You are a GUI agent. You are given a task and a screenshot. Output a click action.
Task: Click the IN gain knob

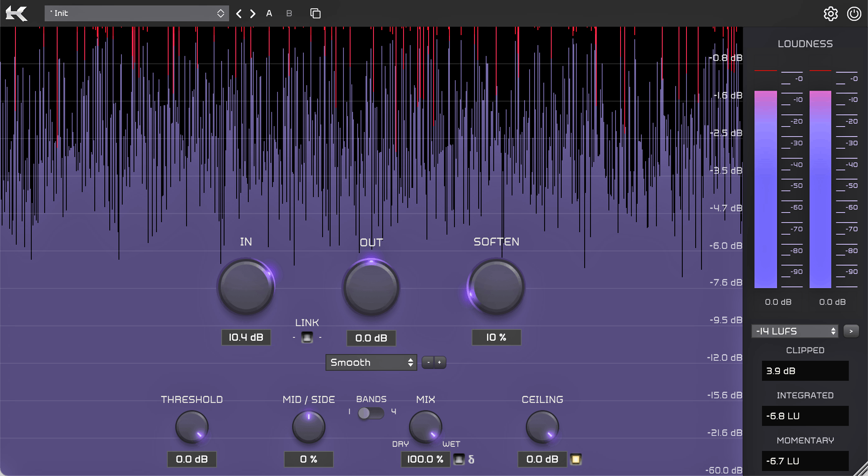click(x=245, y=287)
